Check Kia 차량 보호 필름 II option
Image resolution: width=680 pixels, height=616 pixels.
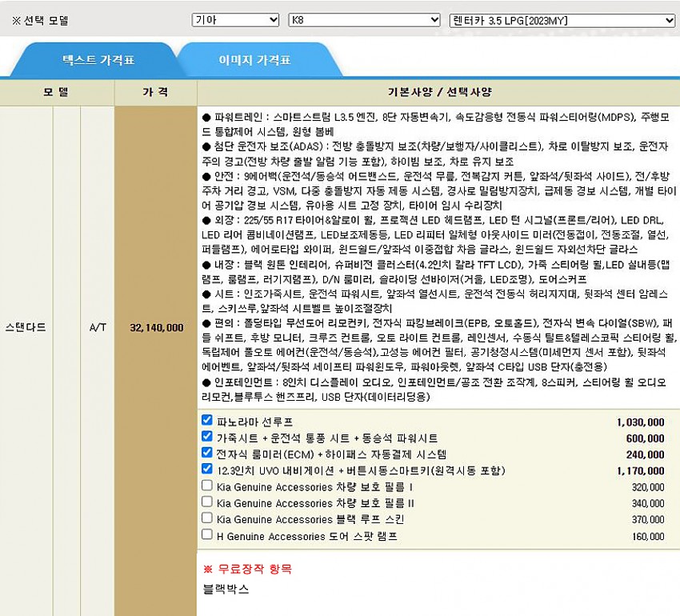pyautogui.click(x=207, y=502)
